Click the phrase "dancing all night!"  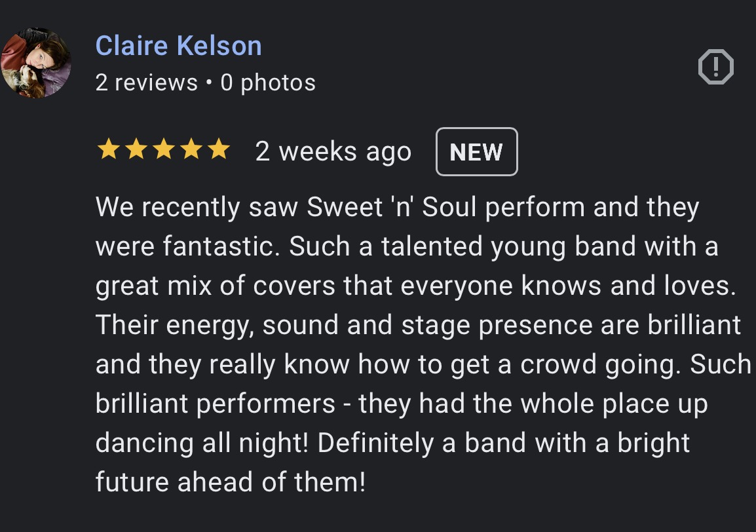202,444
